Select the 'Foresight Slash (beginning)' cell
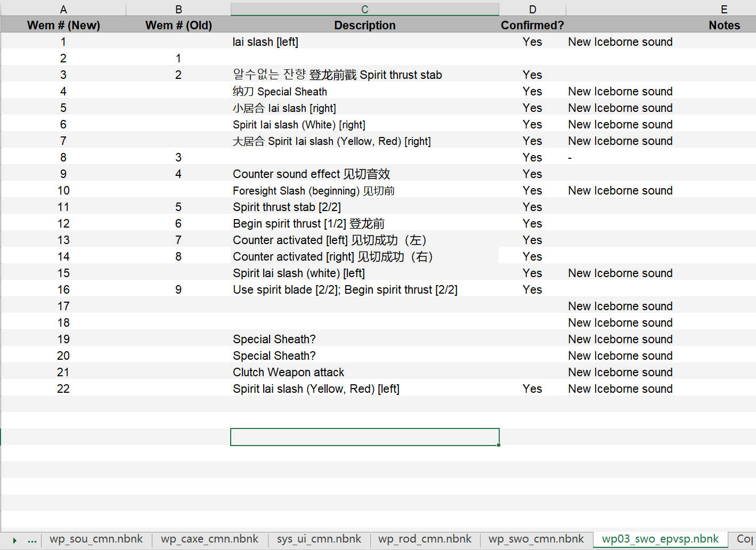This screenshot has width=756, height=550. click(x=364, y=190)
